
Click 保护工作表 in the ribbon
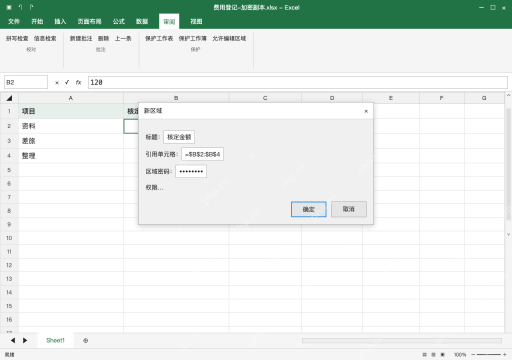coord(159,38)
